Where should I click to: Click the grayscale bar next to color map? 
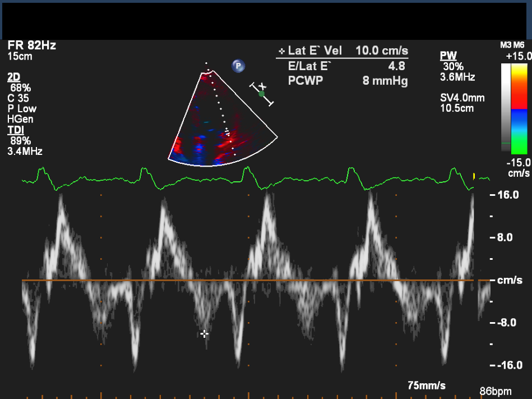(x=506, y=108)
